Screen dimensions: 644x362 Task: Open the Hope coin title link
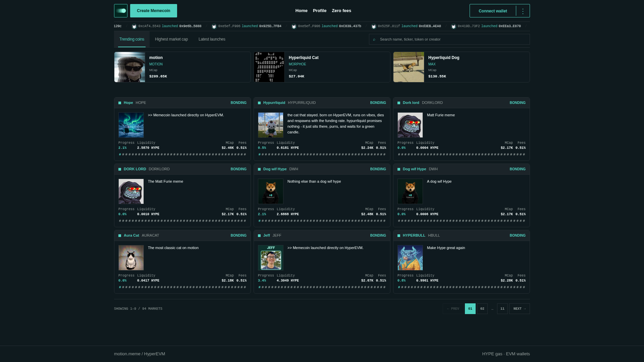[x=128, y=103]
